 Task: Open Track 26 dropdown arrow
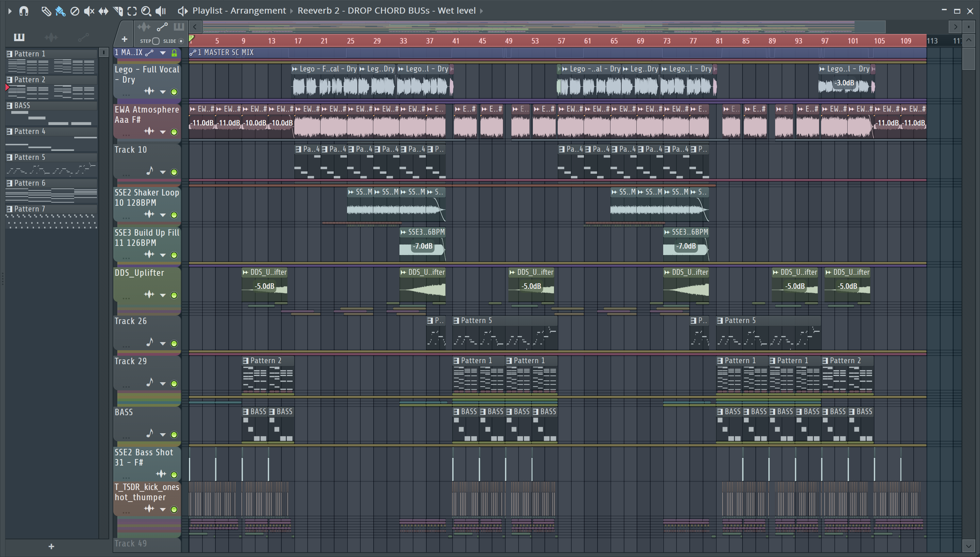pos(163,343)
